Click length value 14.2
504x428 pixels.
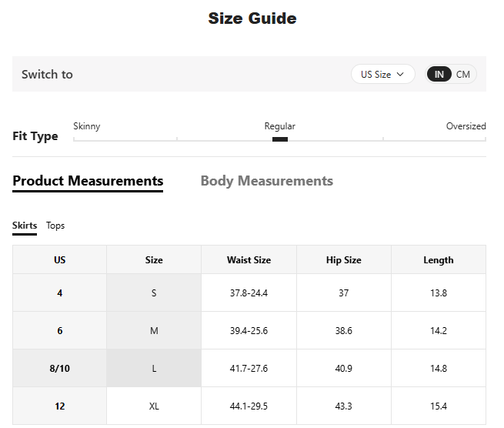point(439,330)
